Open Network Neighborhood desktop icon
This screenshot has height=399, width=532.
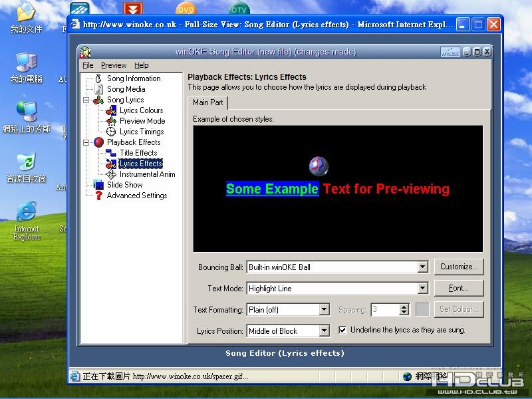coord(26,117)
